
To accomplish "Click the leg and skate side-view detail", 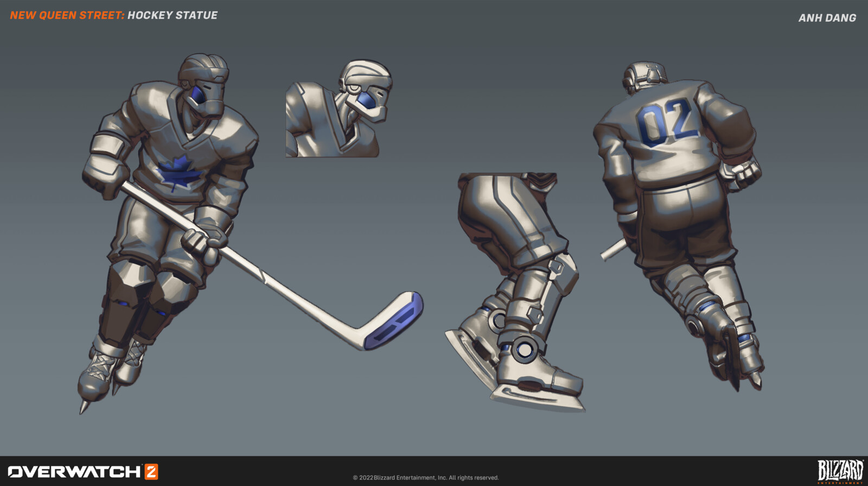I will pos(515,292).
